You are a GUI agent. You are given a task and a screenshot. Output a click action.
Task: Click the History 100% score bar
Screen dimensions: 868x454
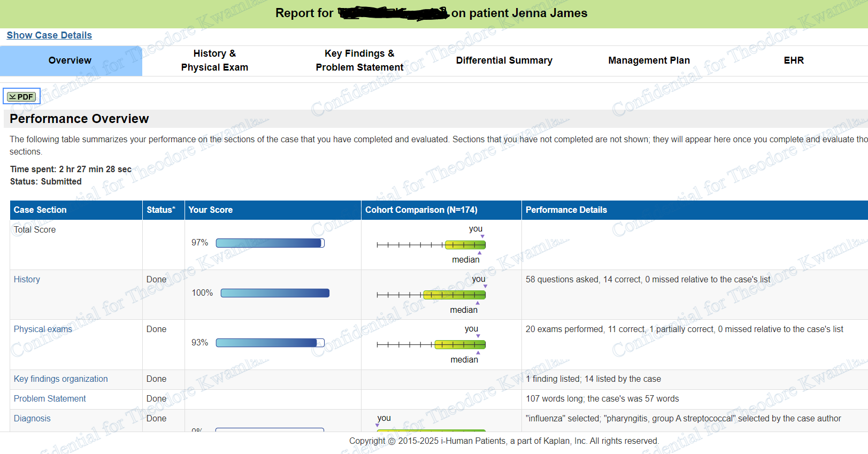tap(275, 293)
